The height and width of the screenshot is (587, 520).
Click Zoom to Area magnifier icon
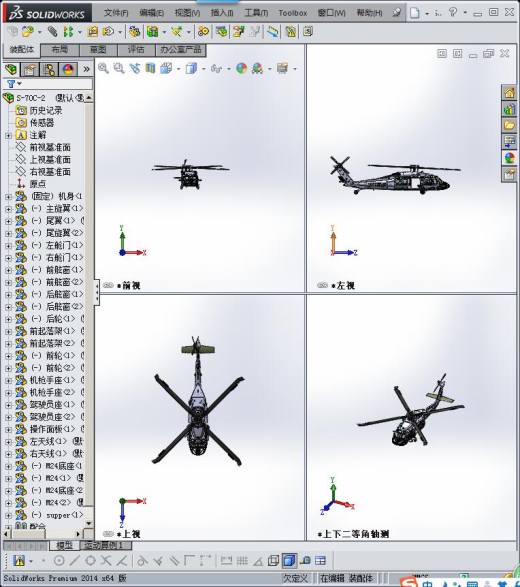point(119,68)
